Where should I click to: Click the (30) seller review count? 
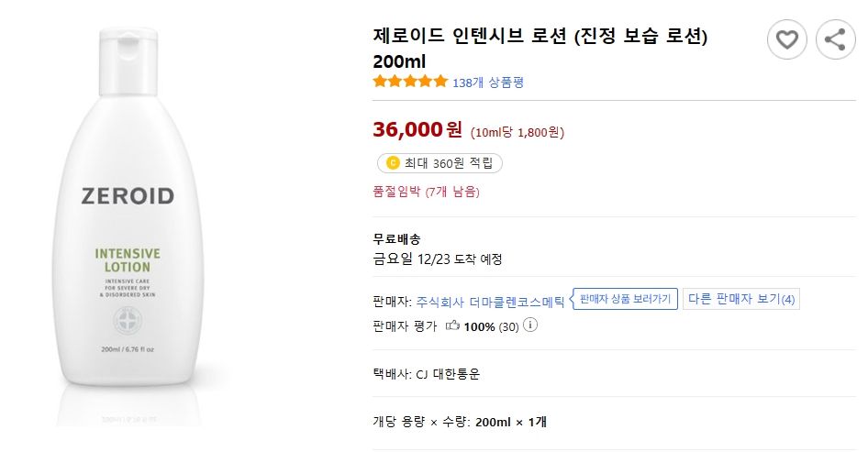[508, 326]
